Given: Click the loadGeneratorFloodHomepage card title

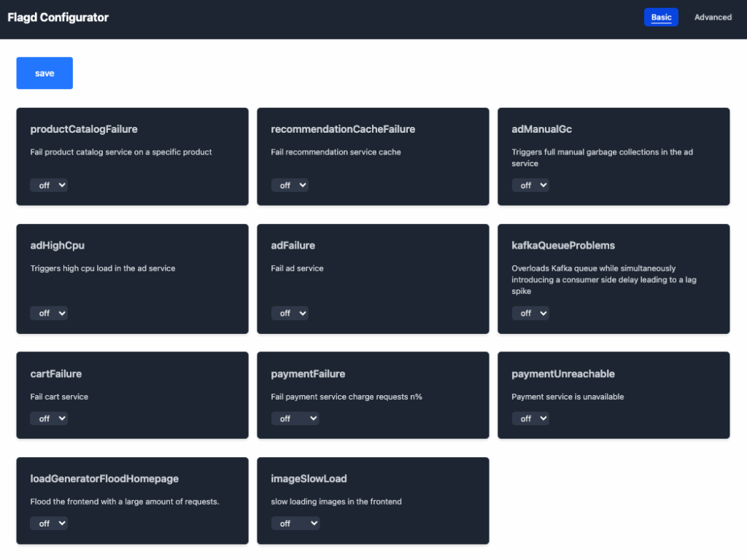Looking at the screenshot, I should click(x=104, y=479).
